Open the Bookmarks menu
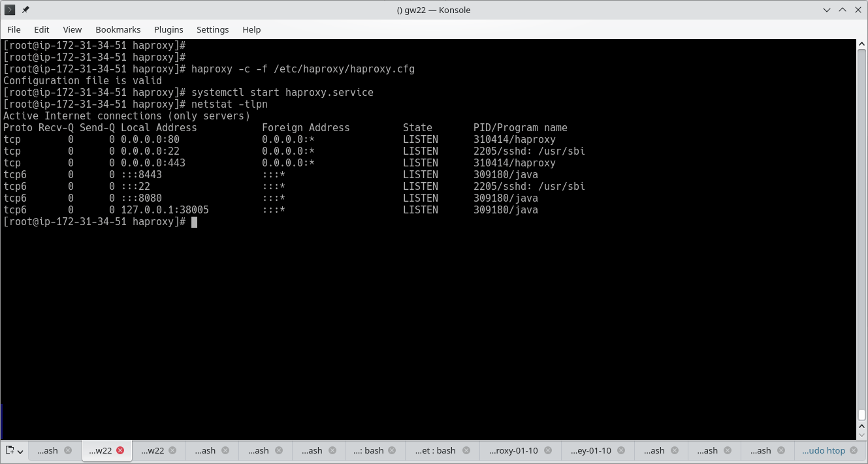The width and height of the screenshot is (868, 464). pyautogui.click(x=118, y=29)
